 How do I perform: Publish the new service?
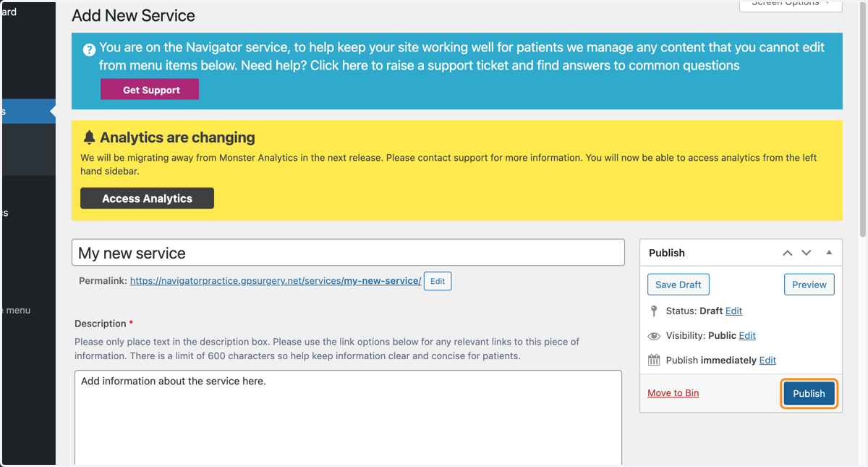pos(809,393)
